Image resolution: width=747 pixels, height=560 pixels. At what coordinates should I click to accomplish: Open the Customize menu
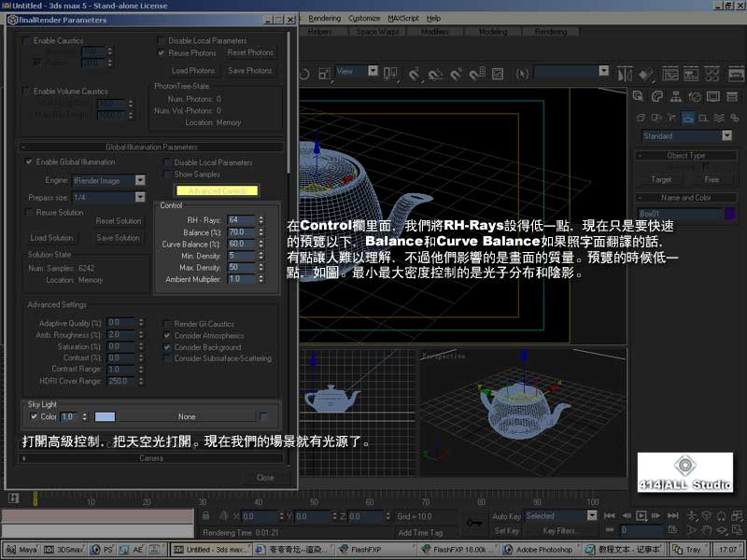pos(364,18)
